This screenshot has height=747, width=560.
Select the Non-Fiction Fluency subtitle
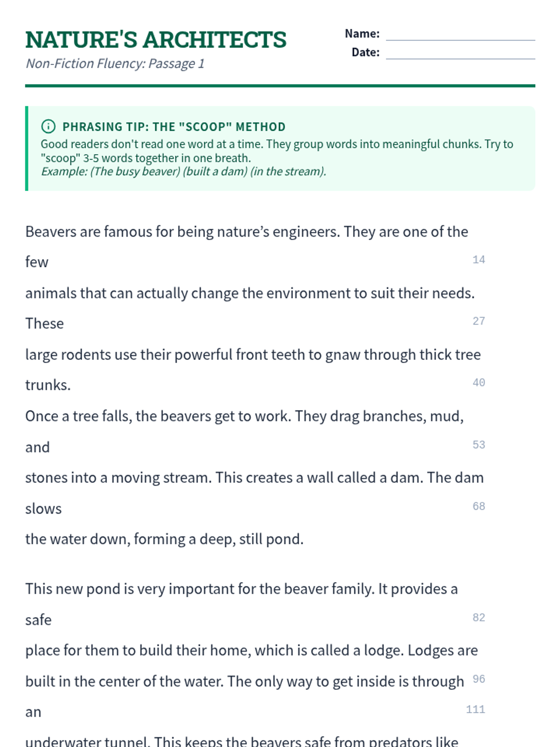115,63
